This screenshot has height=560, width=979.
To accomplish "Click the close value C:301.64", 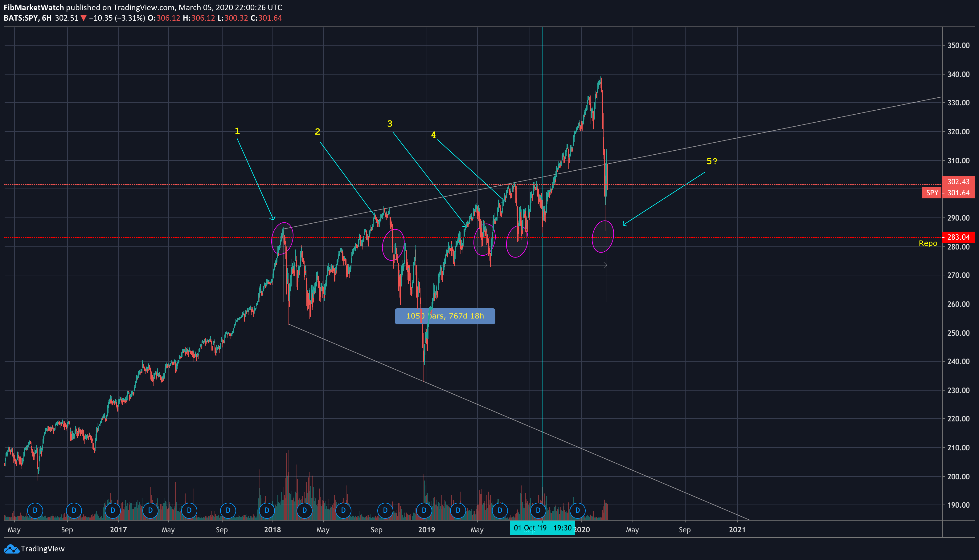I will [266, 18].
